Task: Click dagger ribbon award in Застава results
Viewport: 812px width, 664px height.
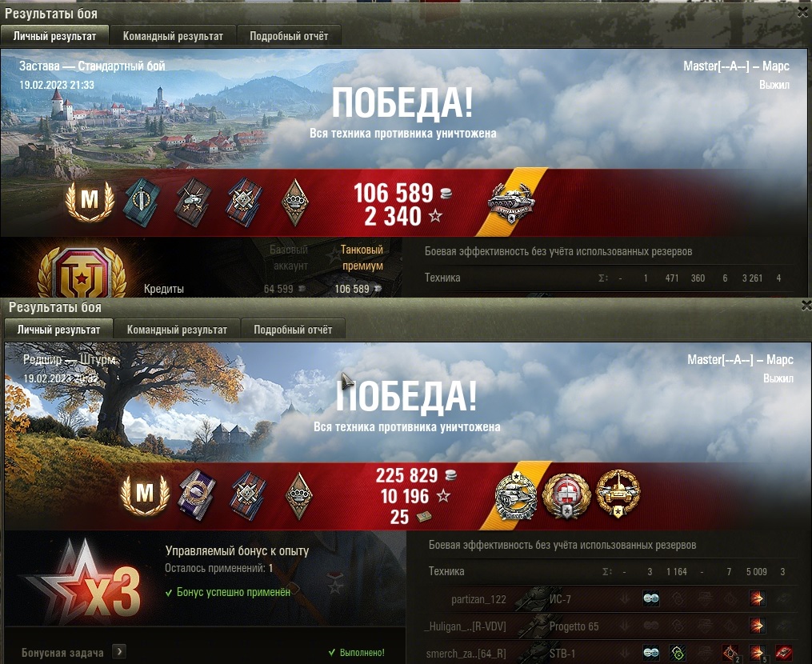Action: pyautogui.click(x=142, y=202)
